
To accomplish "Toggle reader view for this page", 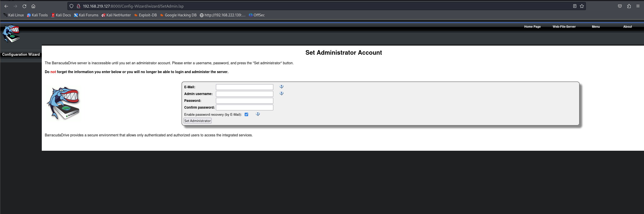I will tap(575, 6).
